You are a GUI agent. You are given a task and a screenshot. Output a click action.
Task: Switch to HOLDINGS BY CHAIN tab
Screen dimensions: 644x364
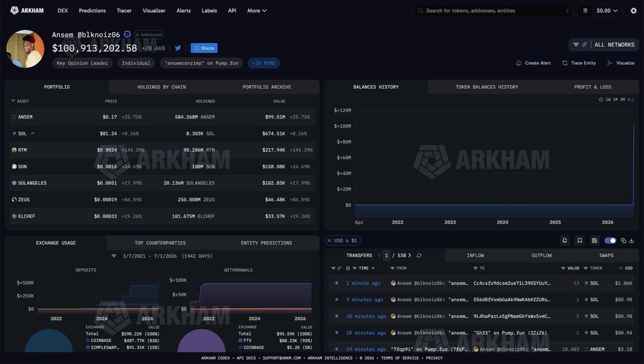click(x=162, y=87)
